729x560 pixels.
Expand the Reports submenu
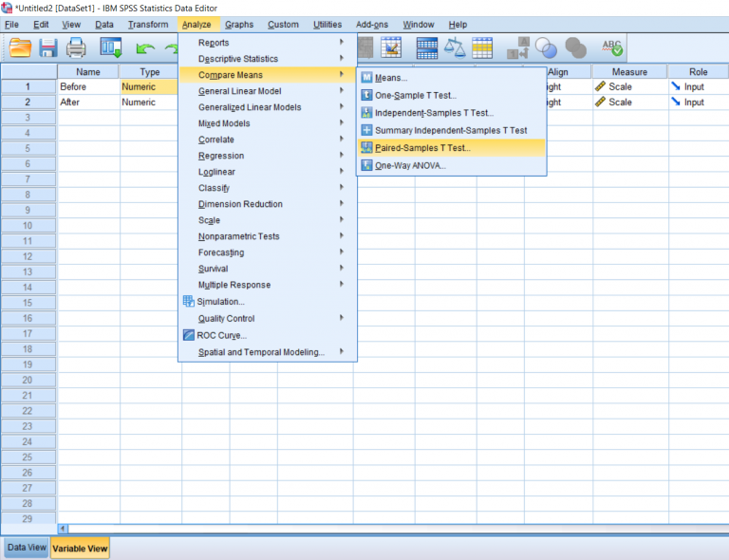click(x=268, y=43)
